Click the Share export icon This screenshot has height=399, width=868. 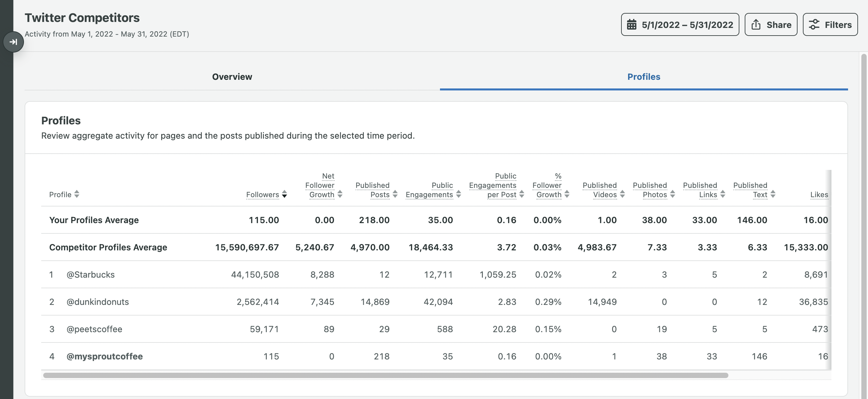click(x=756, y=24)
